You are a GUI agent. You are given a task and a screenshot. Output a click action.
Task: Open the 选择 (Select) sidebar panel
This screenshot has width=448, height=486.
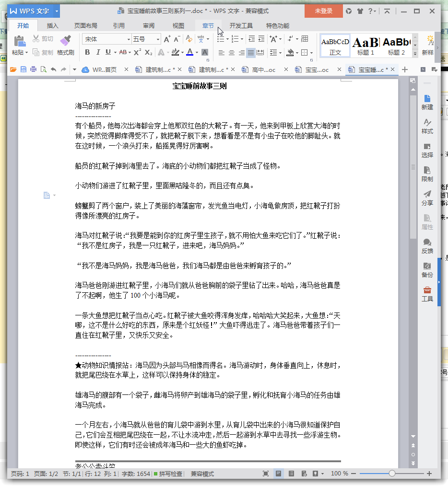pyautogui.click(x=427, y=150)
